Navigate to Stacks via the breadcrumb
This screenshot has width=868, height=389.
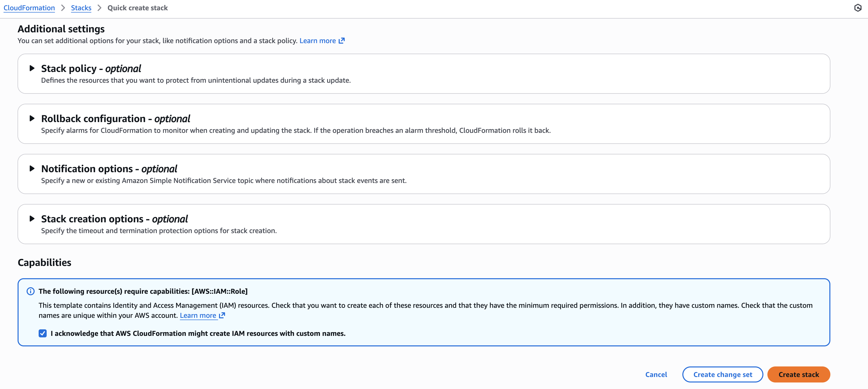81,8
